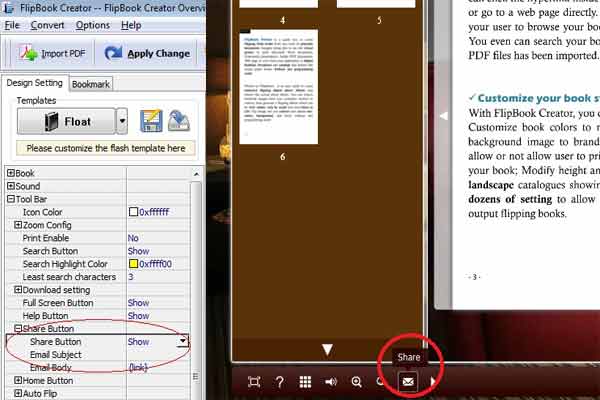This screenshot has width=600, height=400.
Task: Open the Convert menu
Action: [47, 25]
